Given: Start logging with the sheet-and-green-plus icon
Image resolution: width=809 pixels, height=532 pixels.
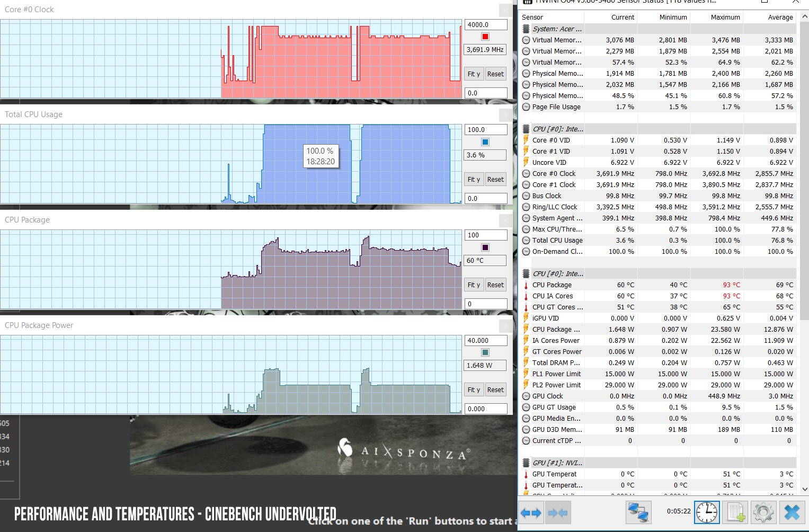Looking at the screenshot, I should (x=734, y=512).
